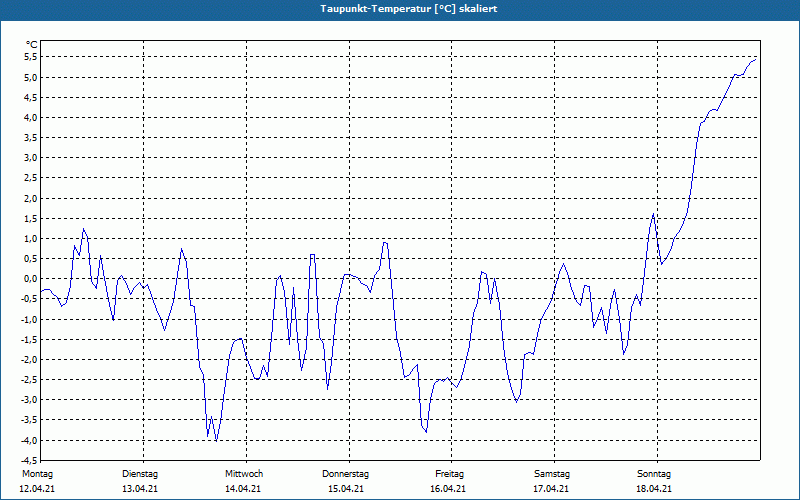Screen dimensions: 800x500
Task: Click the date '18.04.21'
Action: (x=654, y=489)
